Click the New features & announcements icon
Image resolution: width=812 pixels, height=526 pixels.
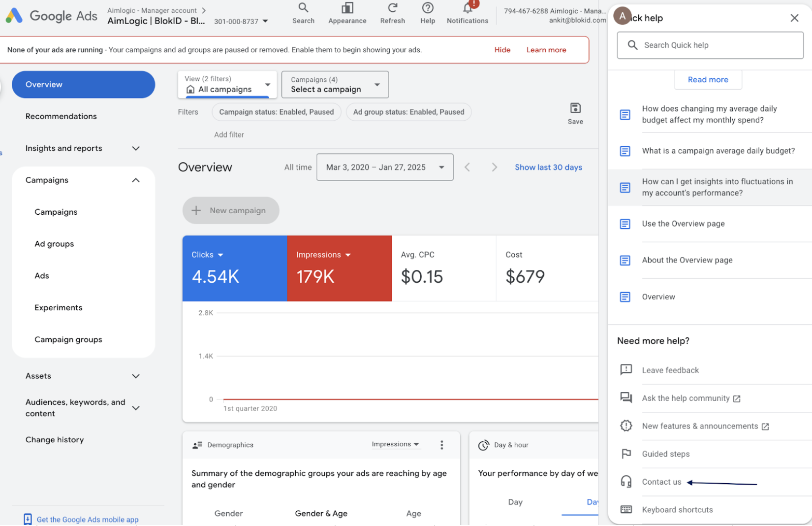(626, 426)
